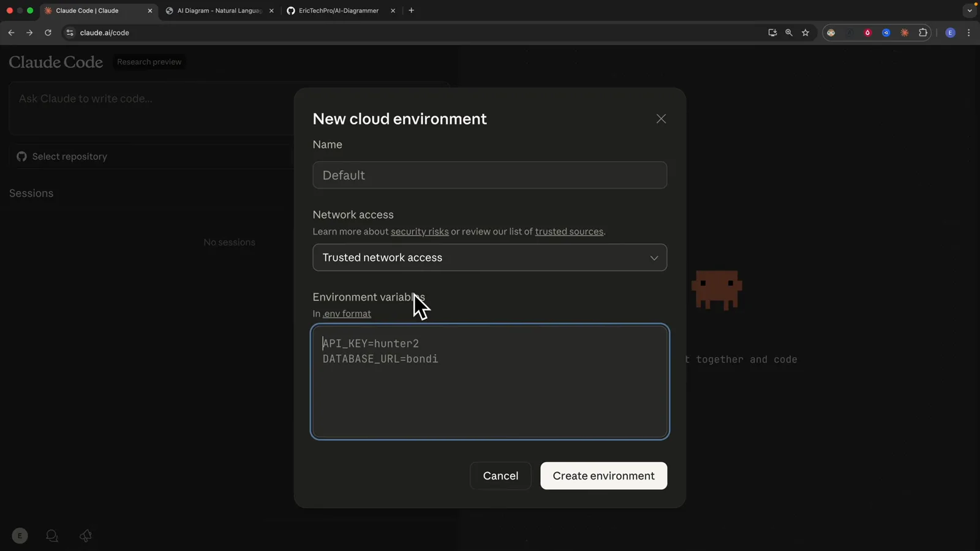The height and width of the screenshot is (551, 980).
Task: Click the environment Name input field
Action: 489,175
